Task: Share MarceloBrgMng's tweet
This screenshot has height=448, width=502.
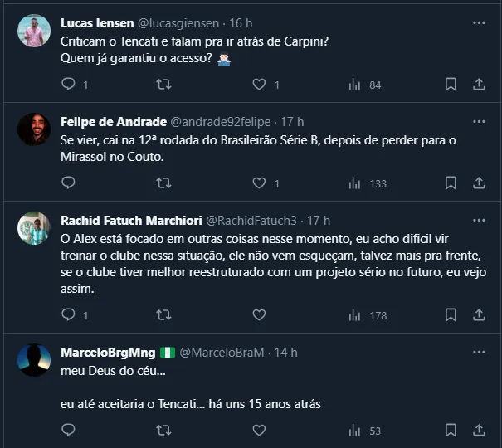Action: point(479,431)
